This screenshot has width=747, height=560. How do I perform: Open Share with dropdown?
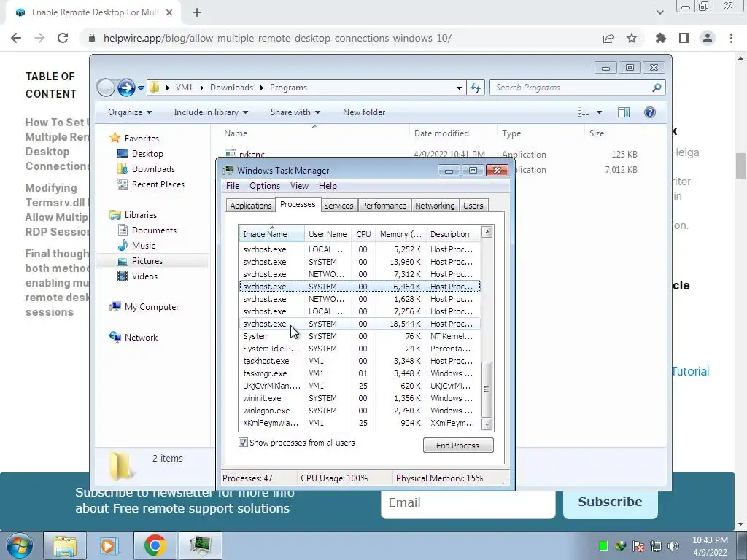295,112
